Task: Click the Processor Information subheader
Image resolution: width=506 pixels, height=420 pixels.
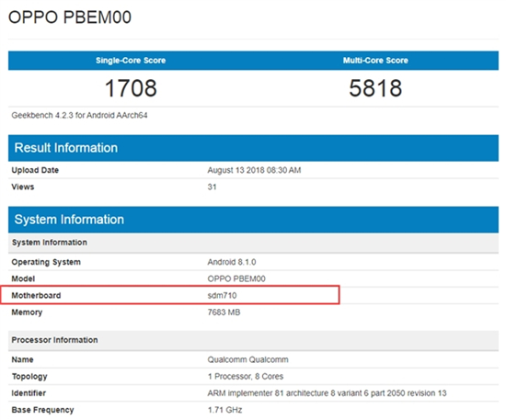Action: coord(253,340)
